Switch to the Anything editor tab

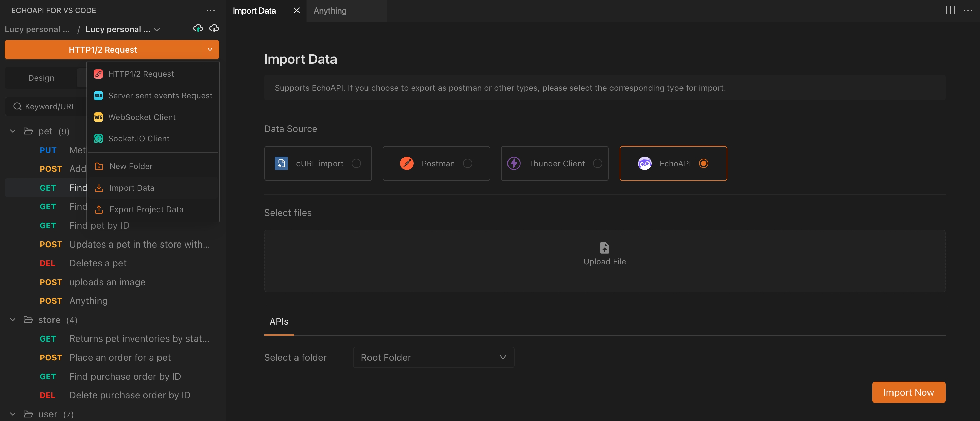point(347,11)
